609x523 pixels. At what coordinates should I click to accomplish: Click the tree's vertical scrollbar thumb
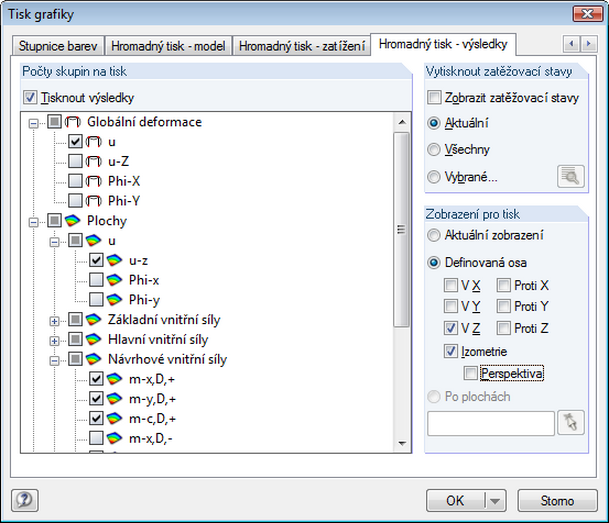[402, 229]
